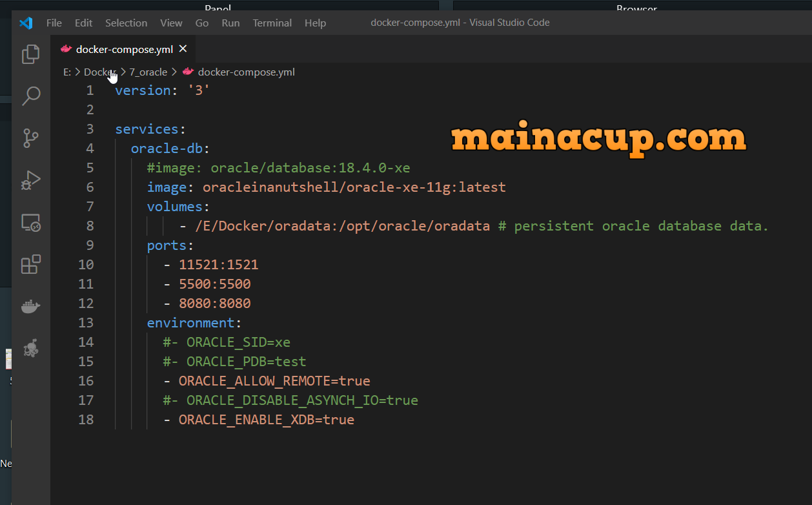This screenshot has width=812, height=505.
Task: Open the Run menu
Action: (230, 23)
